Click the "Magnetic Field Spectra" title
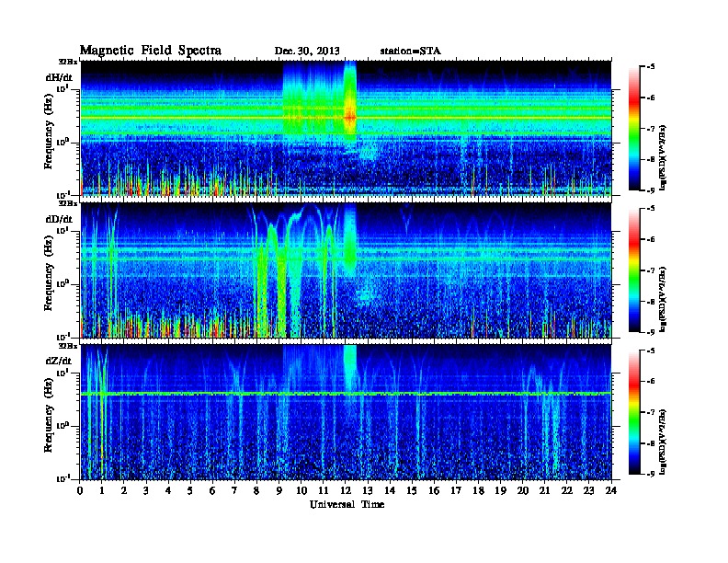This screenshot has height=563, width=728. point(151,51)
